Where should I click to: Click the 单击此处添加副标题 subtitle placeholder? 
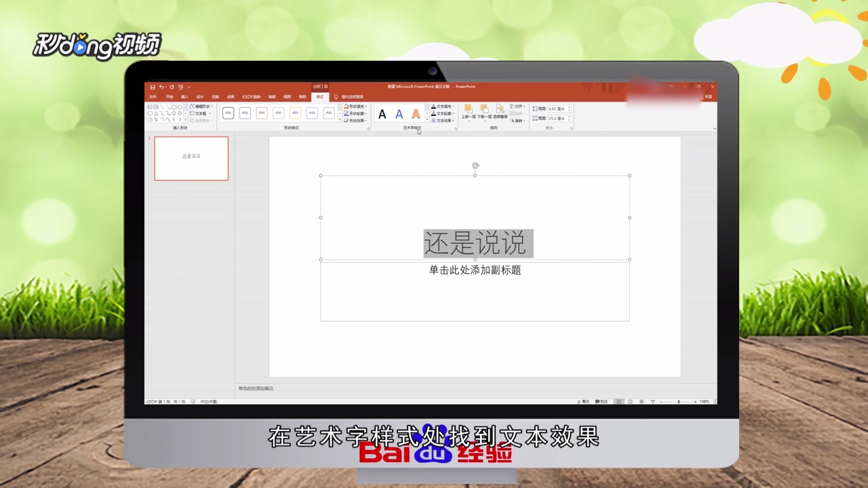pos(475,270)
